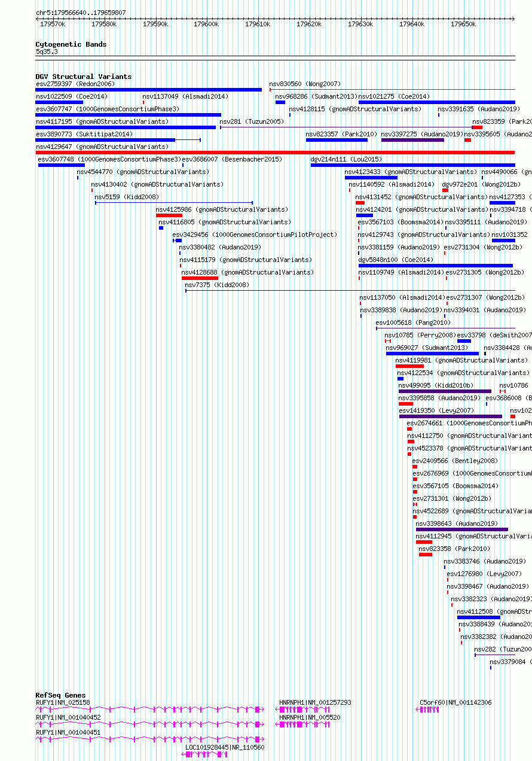Image resolution: width=532 pixels, height=761 pixels.
Task: Open nsv969027 (Sudmant2013) label
Action: point(427,348)
